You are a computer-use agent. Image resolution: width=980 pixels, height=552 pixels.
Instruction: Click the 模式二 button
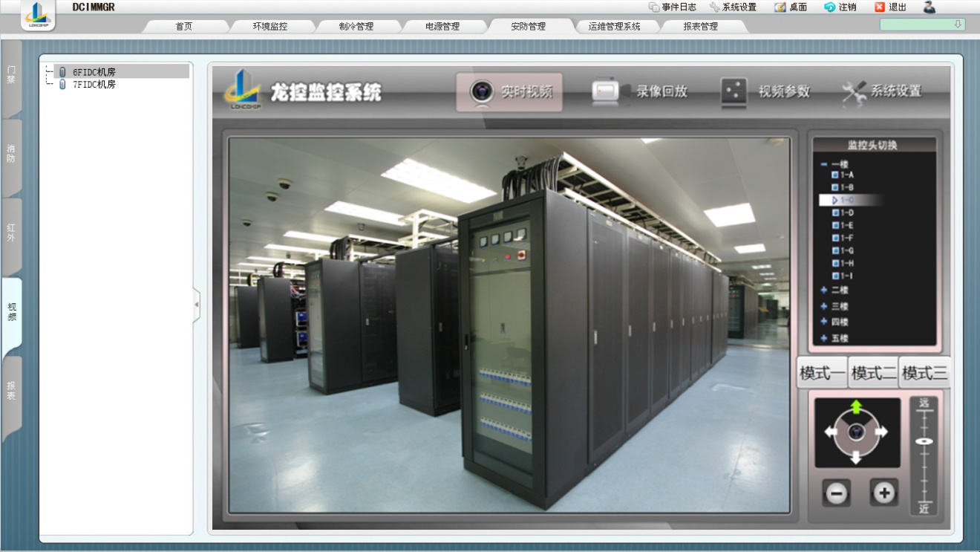(873, 373)
